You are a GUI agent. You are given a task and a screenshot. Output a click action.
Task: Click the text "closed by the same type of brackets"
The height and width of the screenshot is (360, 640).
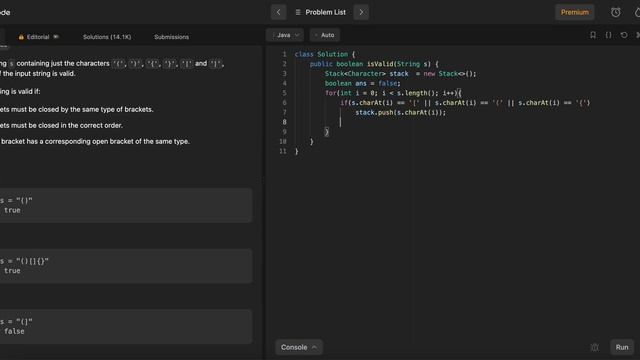[x=96, y=109]
